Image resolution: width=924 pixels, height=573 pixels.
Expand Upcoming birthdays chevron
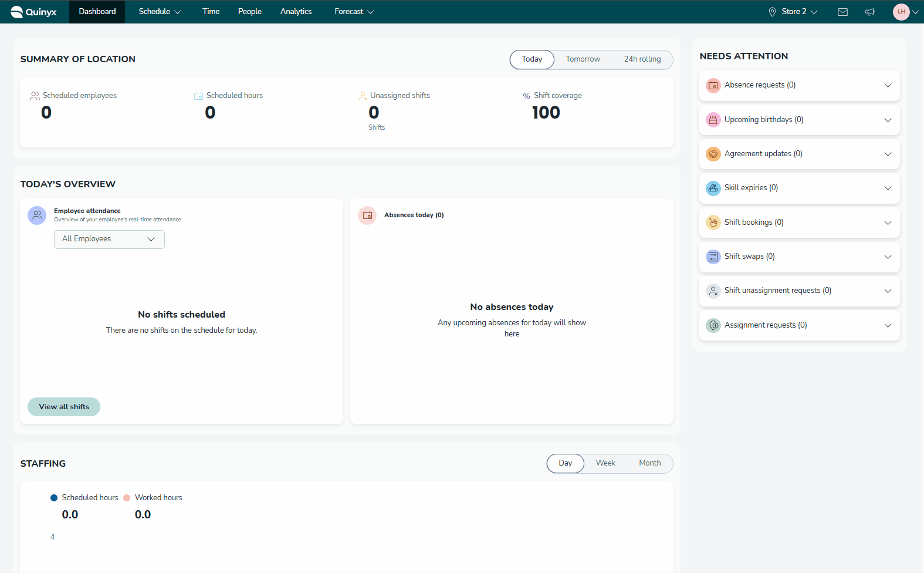[x=888, y=120]
